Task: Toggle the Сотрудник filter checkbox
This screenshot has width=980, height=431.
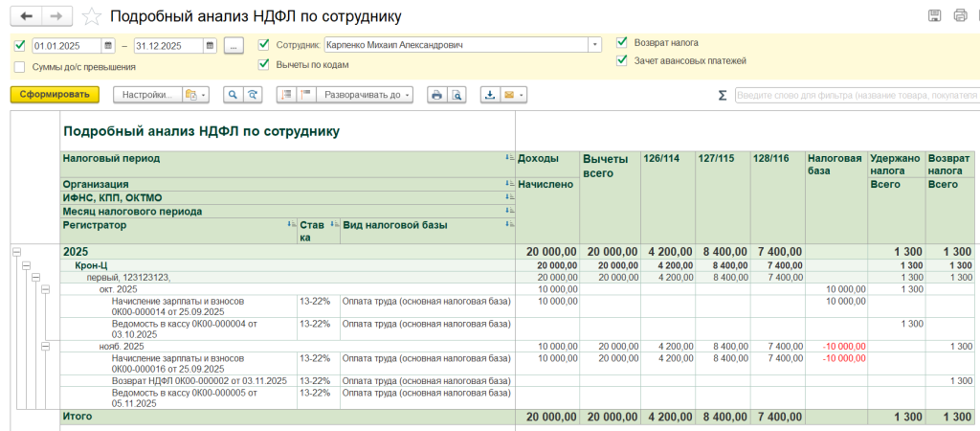Action: [x=264, y=44]
